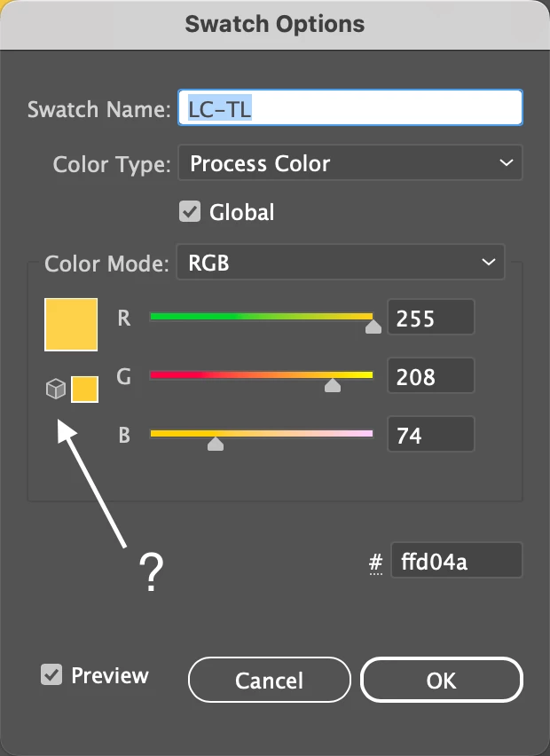550x756 pixels.
Task: Click the blue channel slider handle
Action: click(216, 444)
